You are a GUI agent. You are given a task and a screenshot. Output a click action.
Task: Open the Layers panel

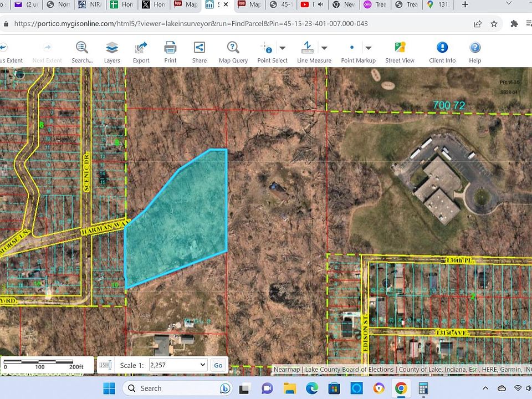[112, 48]
